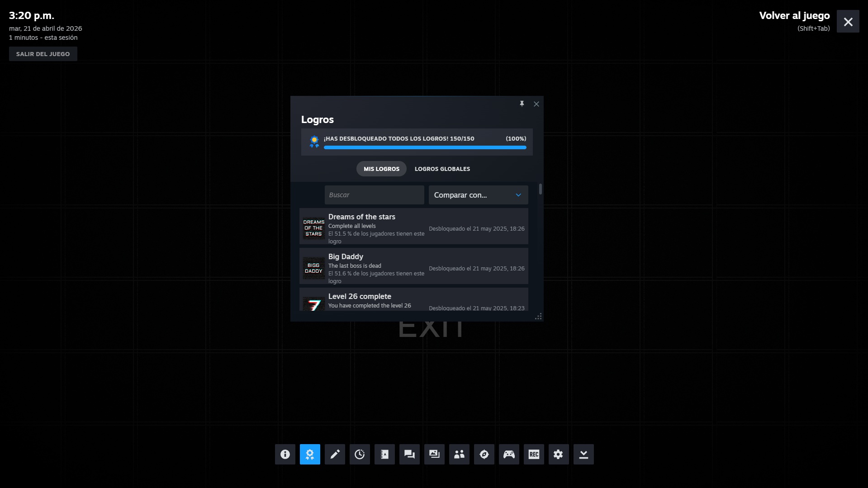Open the friends list icon
The image size is (868, 488).
click(459, 454)
